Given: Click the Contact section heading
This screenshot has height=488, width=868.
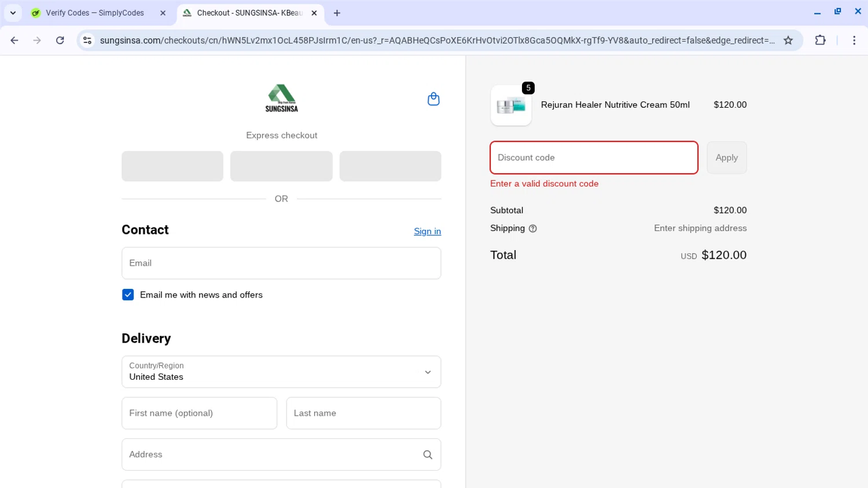Looking at the screenshot, I should point(145,230).
